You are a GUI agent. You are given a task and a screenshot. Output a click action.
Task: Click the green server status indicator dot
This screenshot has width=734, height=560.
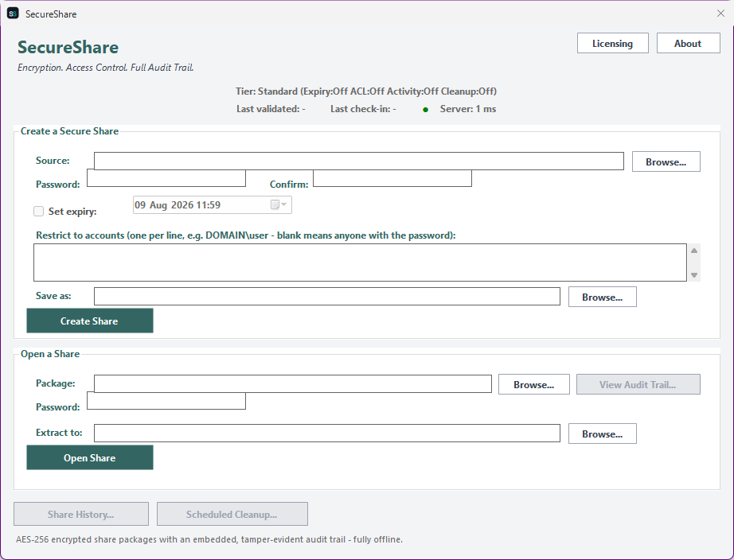point(426,110)
